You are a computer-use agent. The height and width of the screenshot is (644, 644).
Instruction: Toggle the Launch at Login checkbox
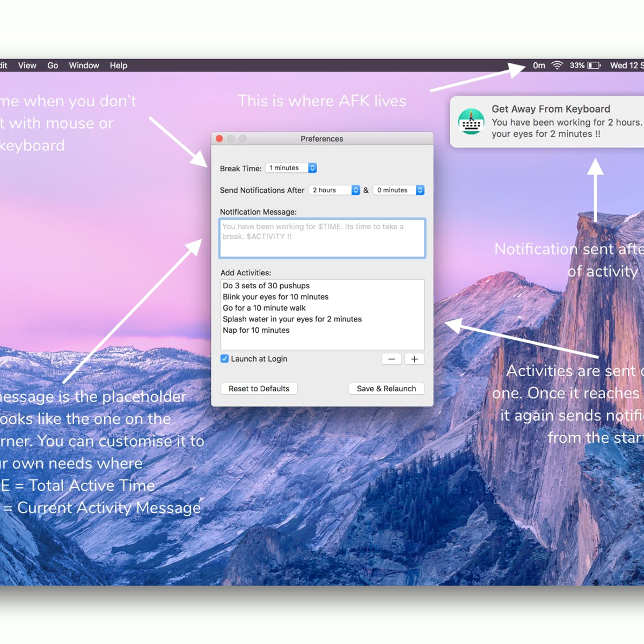coord(224,358)
